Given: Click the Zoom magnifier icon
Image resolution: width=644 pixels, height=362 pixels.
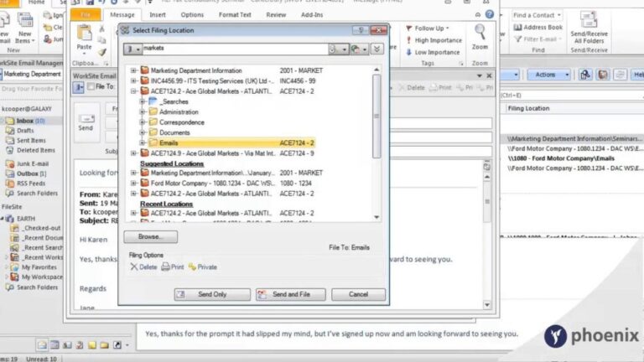Looking at the screenshot, I should (480, 34).
